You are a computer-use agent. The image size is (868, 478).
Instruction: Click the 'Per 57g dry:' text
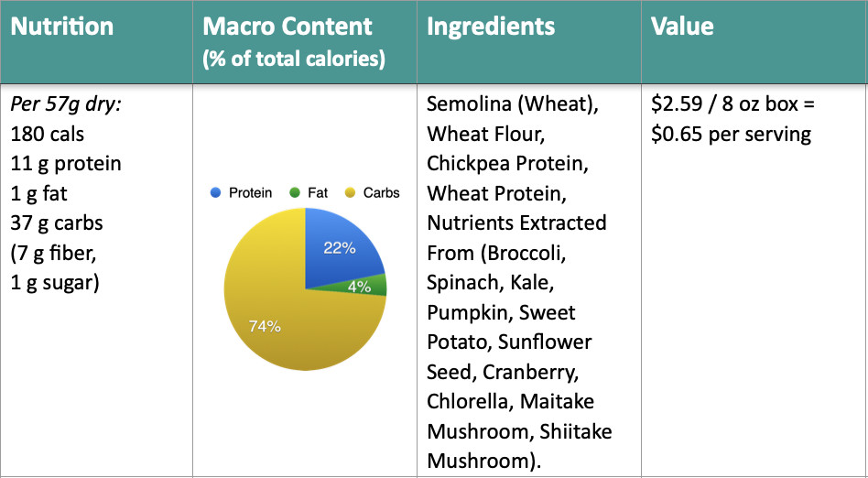pyautogui.click(x=66, y=104)
